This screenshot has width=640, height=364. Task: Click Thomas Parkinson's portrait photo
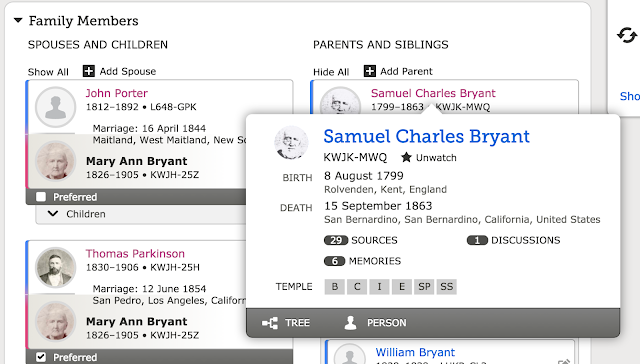pos(55,268)
